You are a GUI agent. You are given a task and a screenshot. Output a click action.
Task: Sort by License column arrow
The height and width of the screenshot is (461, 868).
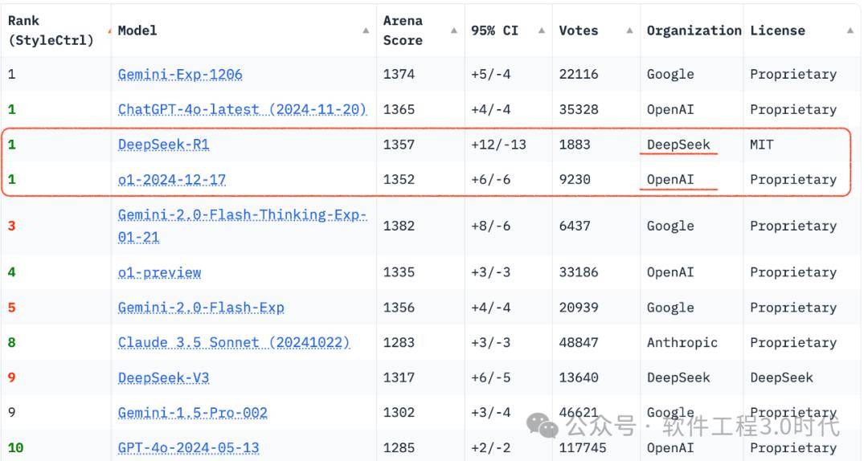850,31
